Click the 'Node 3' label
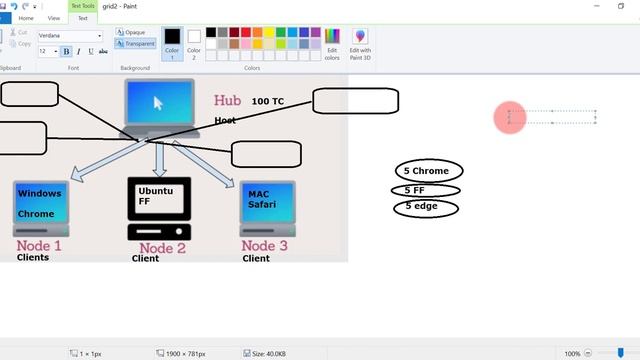The image size is (640, 360). (264, 246)
